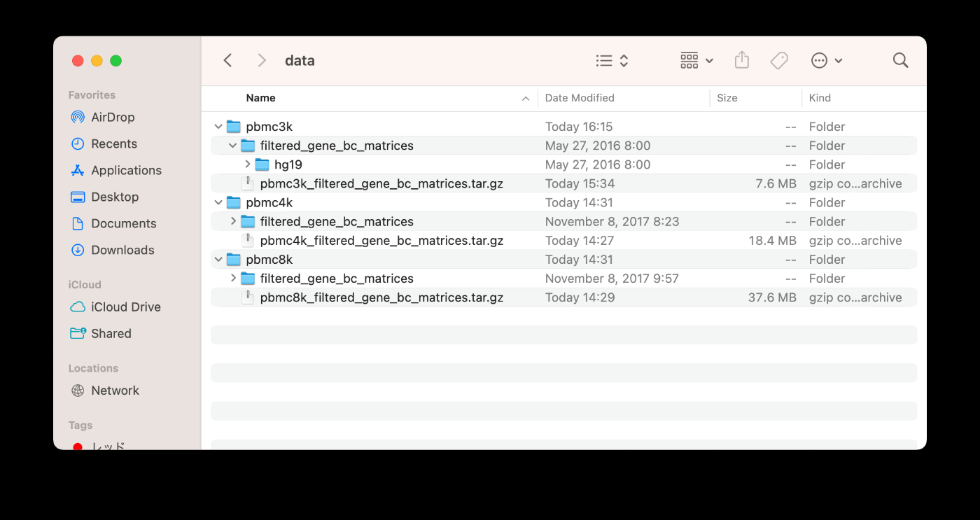Select pbmc4k_filtered_gene_bc_matrices.tar.gz file name
The height and width of the screenshot is (520, 980).
tap(381, 240)
